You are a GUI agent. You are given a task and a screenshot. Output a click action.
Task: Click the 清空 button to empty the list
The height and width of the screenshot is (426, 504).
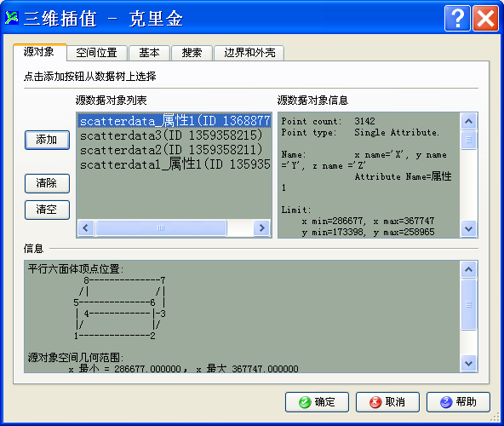click(47, 210)
